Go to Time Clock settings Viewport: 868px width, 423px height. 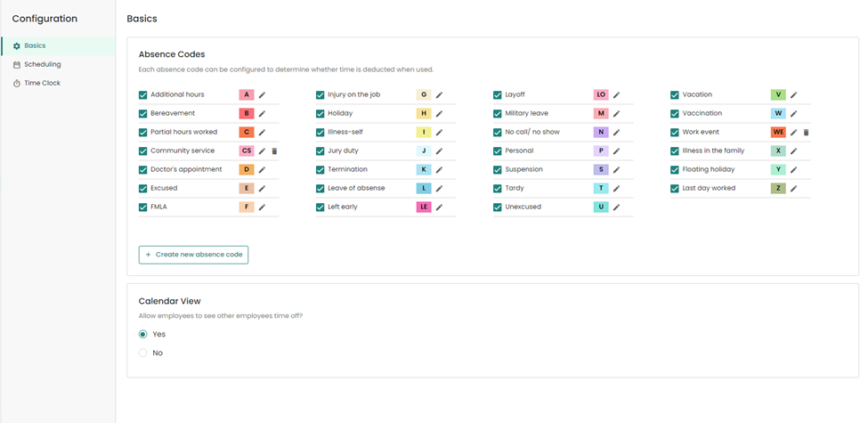tap(42, 84)
